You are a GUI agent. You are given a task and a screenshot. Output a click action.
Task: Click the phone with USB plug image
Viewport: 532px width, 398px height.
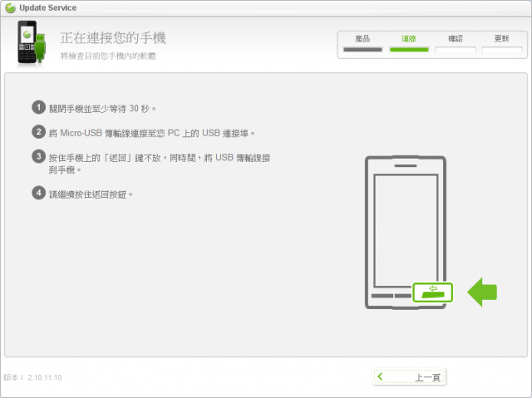(x=32, y=42)
